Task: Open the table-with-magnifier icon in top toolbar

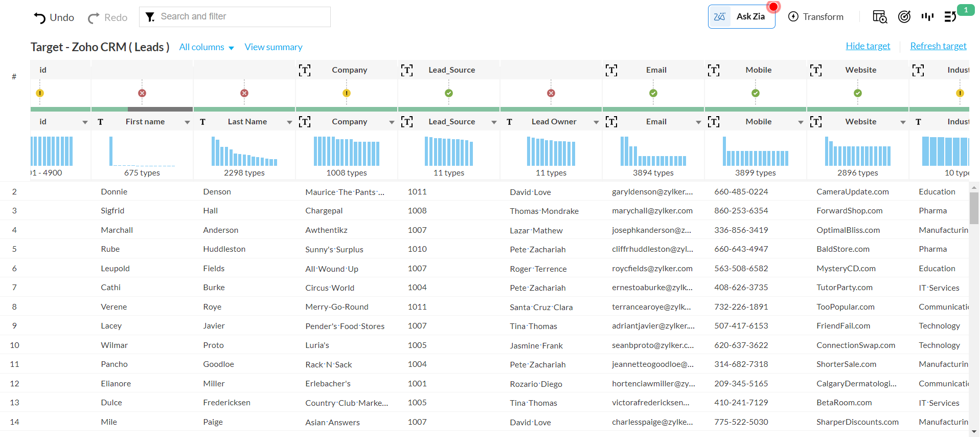Action: click(x=879, y=17)
